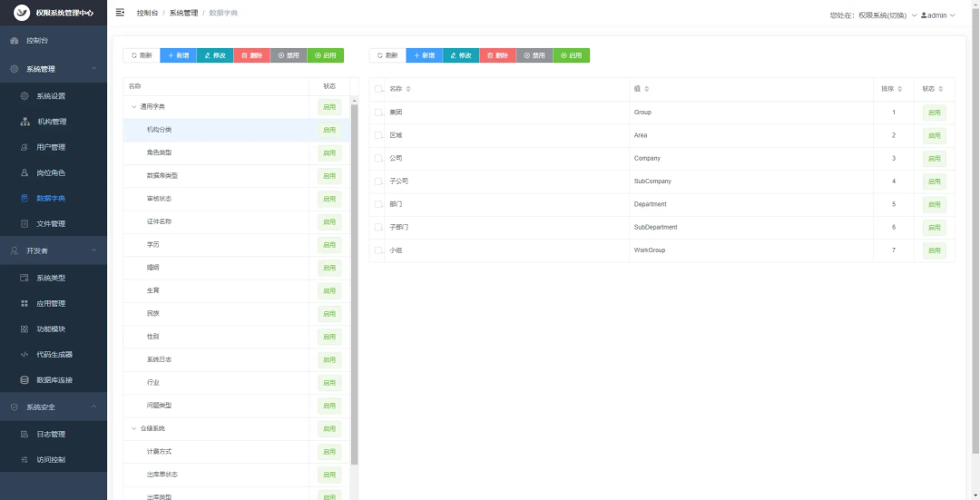The width and height of the screenshot is (980, 500).
Task: Go to 系统管理 in the breadcrumb
Action: (183, 13)
